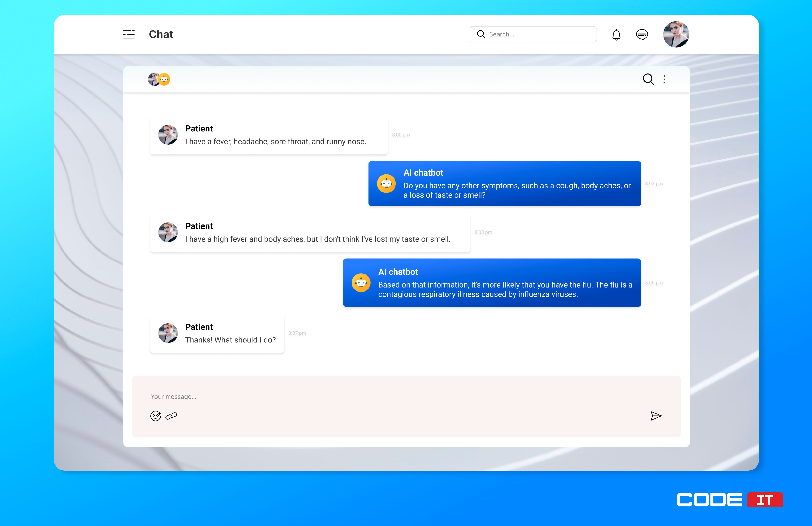
Task: Click the 8:02 pm timestamp
Action: pyautogui.click(x=654, y=184)
